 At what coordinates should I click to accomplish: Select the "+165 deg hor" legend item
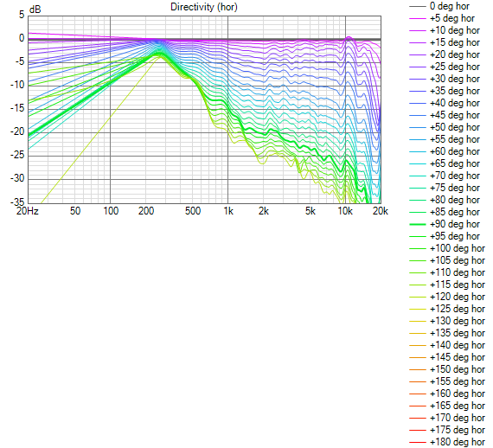click(447, 406)
